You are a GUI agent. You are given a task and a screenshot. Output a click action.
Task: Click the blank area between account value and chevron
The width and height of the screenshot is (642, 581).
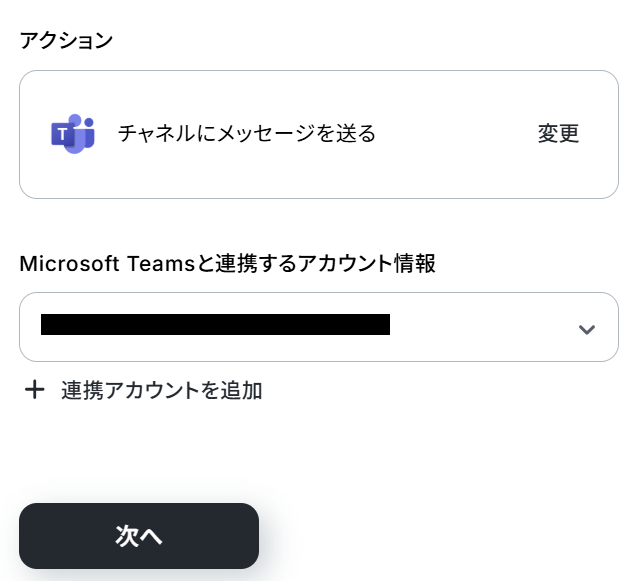(x=480, y=327)
